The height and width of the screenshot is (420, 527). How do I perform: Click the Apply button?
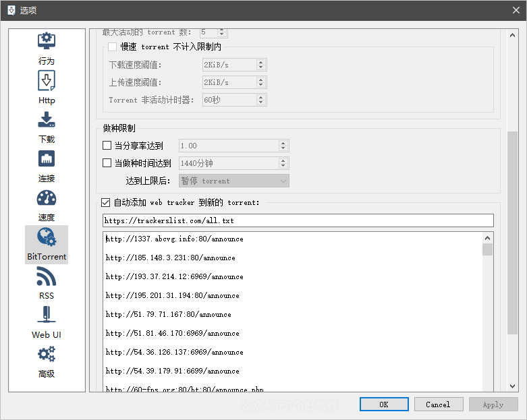[x=493, y=404]
